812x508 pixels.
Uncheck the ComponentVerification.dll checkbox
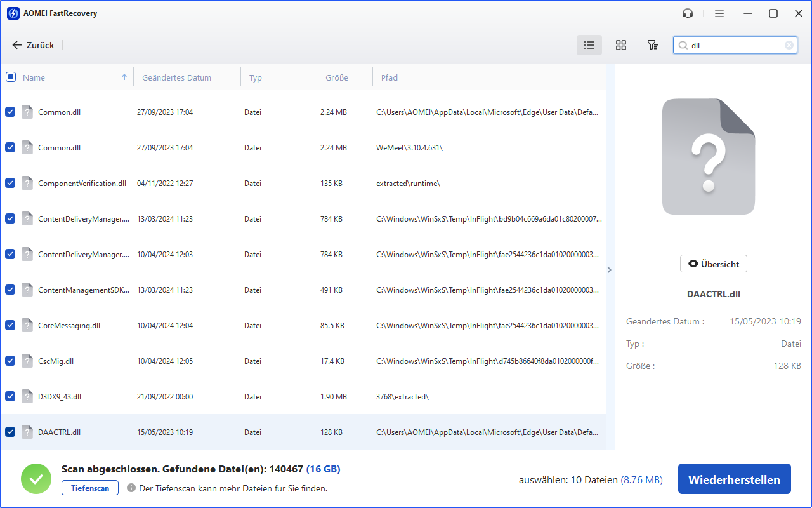pyautogui.click(x=10, y=183)
